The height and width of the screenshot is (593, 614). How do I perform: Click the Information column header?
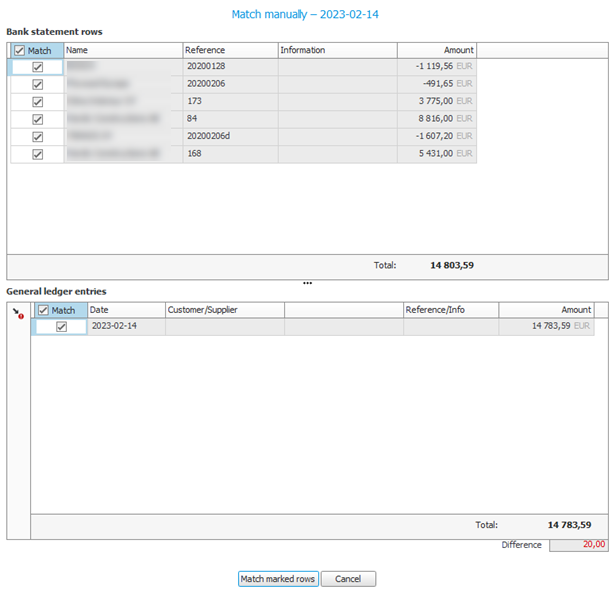tap(336, 50)
